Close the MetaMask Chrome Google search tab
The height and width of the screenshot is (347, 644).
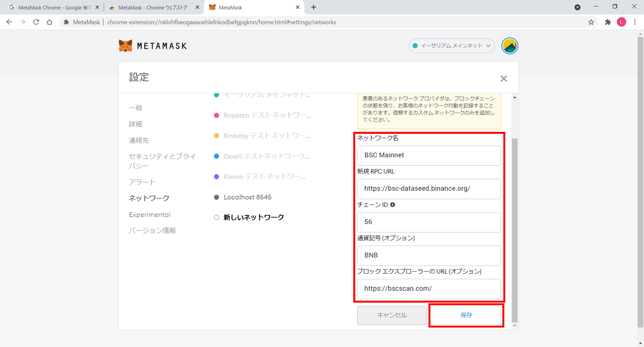(97, 7)
